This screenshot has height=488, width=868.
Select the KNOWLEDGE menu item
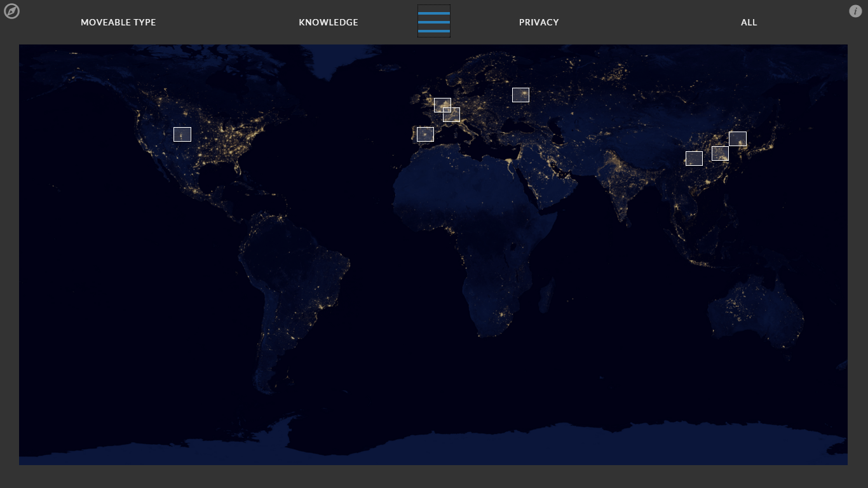coord(329,22)
